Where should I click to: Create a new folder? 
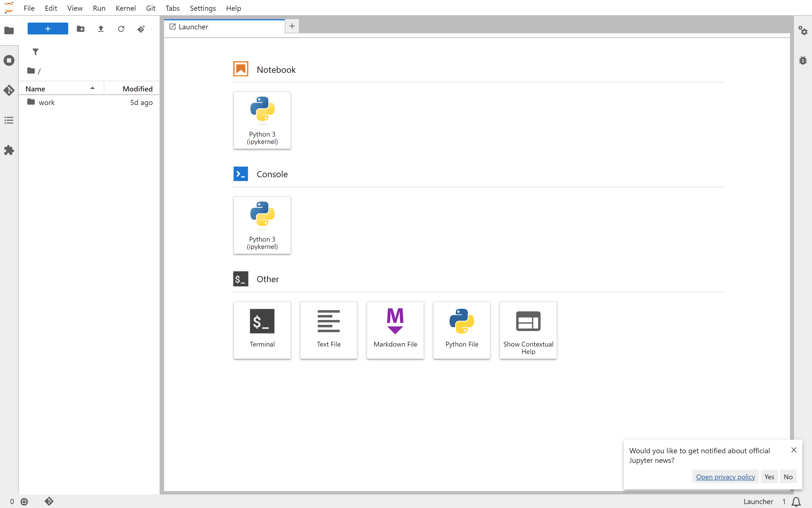[81, 29]
